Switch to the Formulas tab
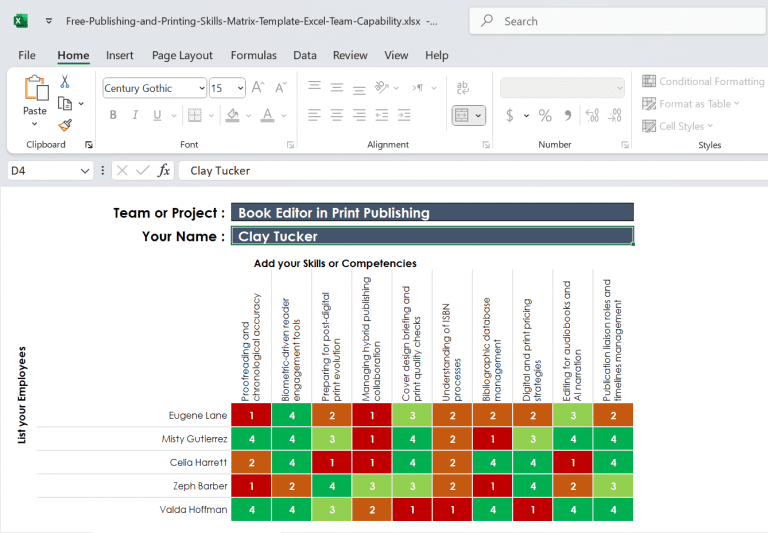768x533 pixels. coord(254,55)
